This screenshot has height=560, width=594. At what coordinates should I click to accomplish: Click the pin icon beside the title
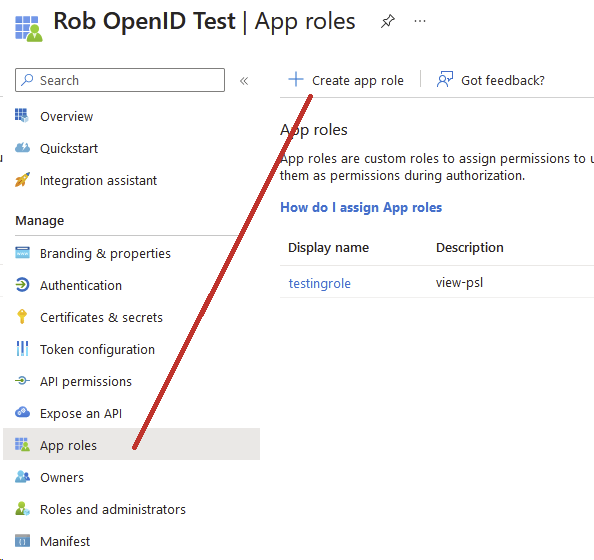388,21
